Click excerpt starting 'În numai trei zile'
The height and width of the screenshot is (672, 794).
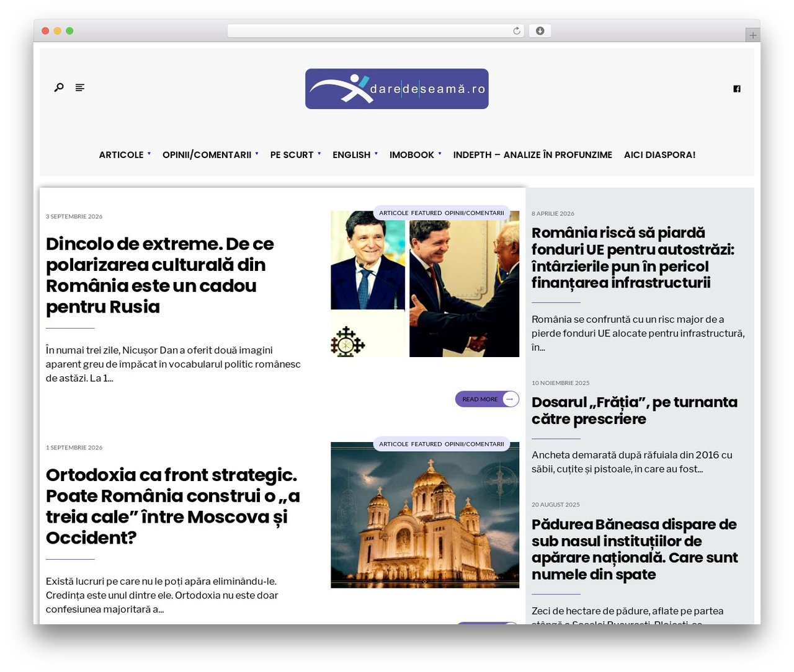tap(173, 365)
